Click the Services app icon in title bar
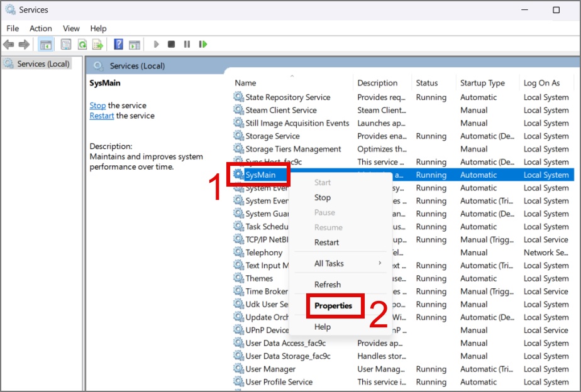 (10, 9)
